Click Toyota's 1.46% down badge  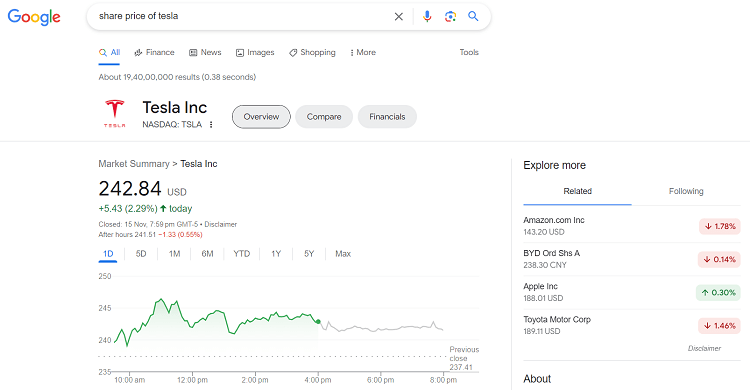(719, 325)
